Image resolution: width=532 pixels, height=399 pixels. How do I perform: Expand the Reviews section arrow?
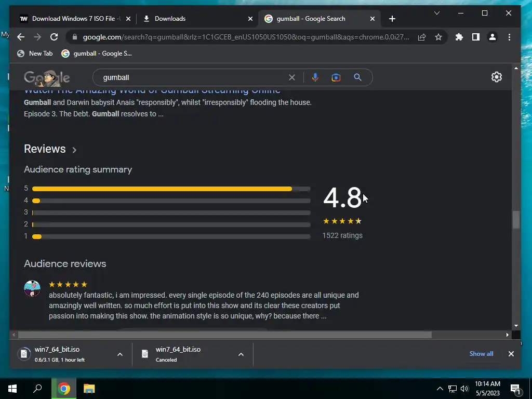tap(74, 150)
